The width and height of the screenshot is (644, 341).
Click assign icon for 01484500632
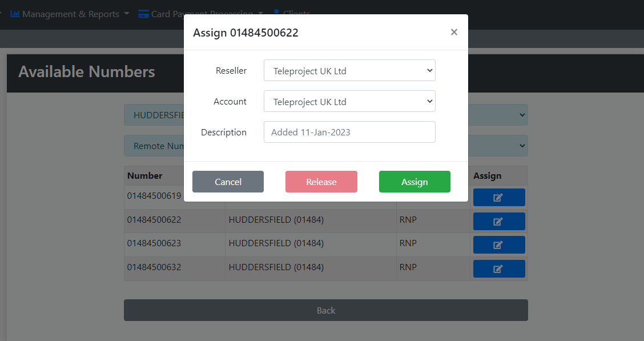coord(499,268)
